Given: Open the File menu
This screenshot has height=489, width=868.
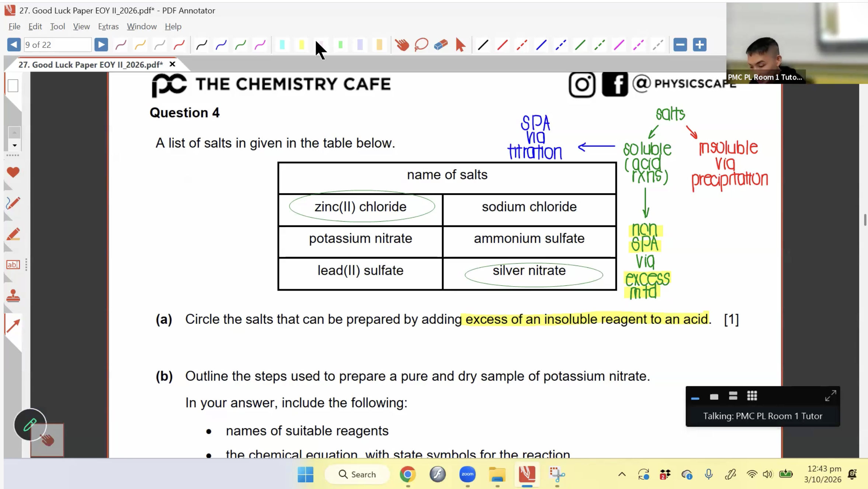Looking at the screenshot, I should 14,26.
